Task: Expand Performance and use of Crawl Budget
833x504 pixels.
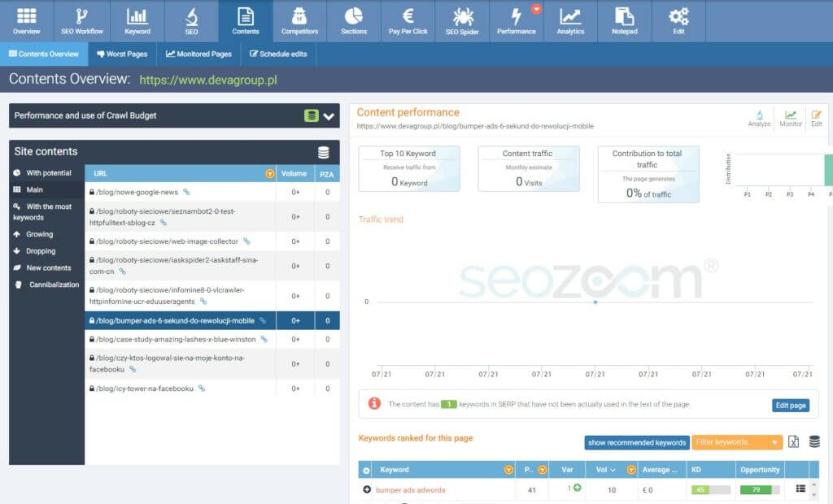Action: coord(329,116)
